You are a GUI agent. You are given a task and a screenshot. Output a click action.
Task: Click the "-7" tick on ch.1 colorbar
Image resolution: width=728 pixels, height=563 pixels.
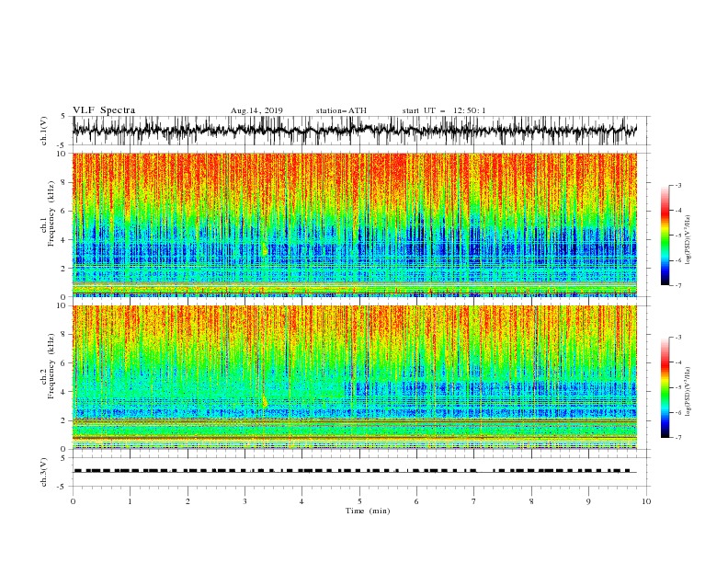(678, 285)
